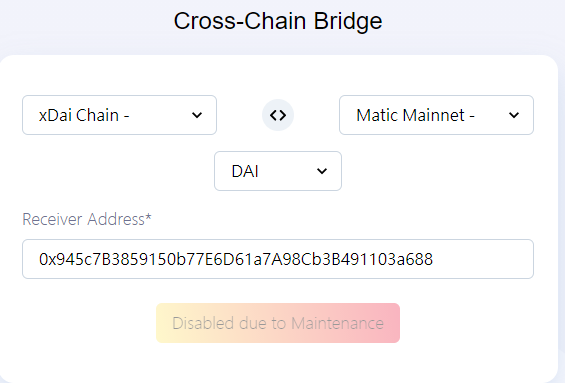Click the "xDai Chain -" text
This screenshot has width=565, height=383.
coord(84,115)
